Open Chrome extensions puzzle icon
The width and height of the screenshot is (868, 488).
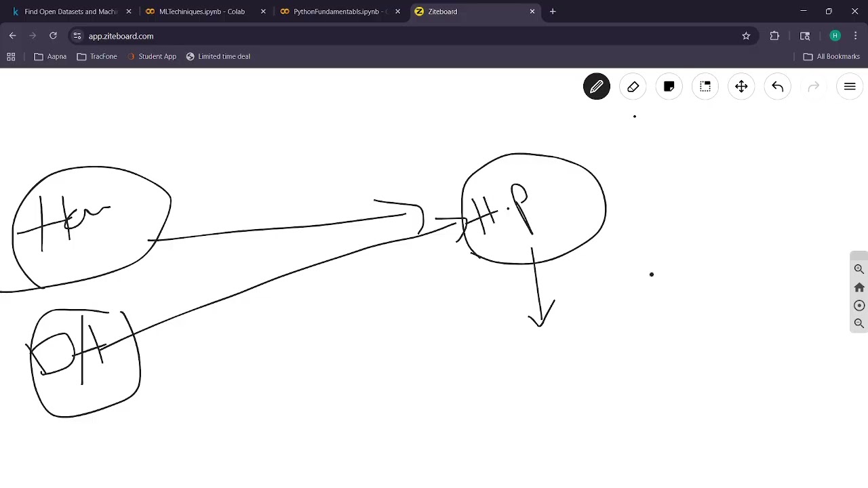tap(774, 36)
